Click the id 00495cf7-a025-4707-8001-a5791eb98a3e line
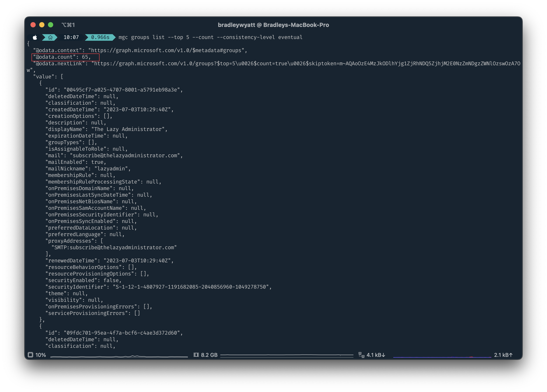This screenshot has height=392, width=547. pos(114,90)
